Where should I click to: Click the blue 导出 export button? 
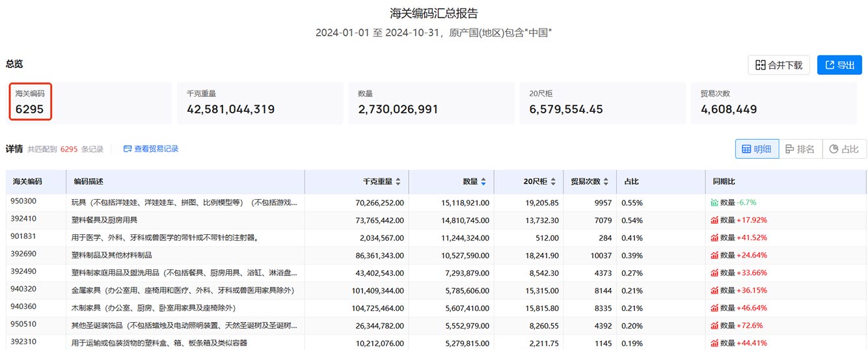click(839, 64)
